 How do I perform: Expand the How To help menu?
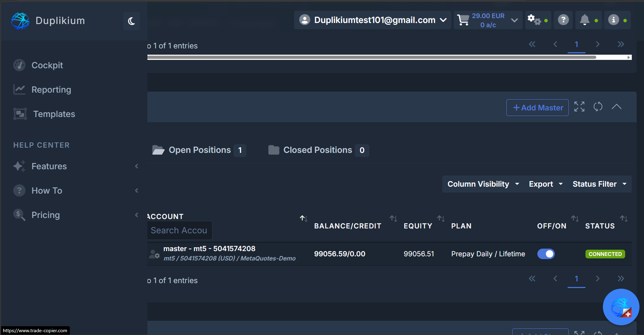(76, 190)
